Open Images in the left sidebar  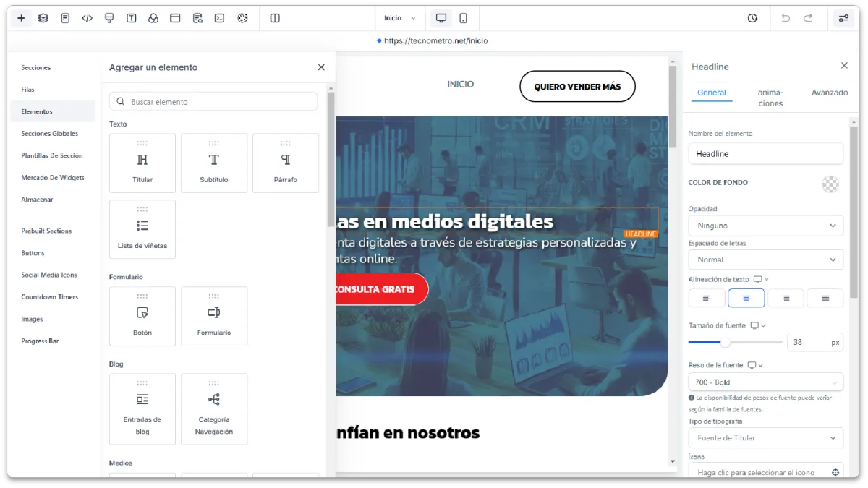click(x=33, y=320)
